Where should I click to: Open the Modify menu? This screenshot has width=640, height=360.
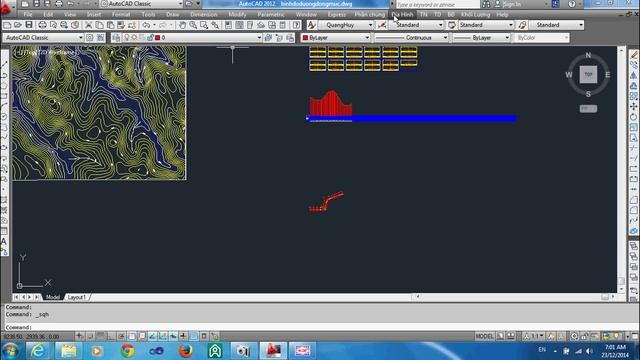[237, 15]
